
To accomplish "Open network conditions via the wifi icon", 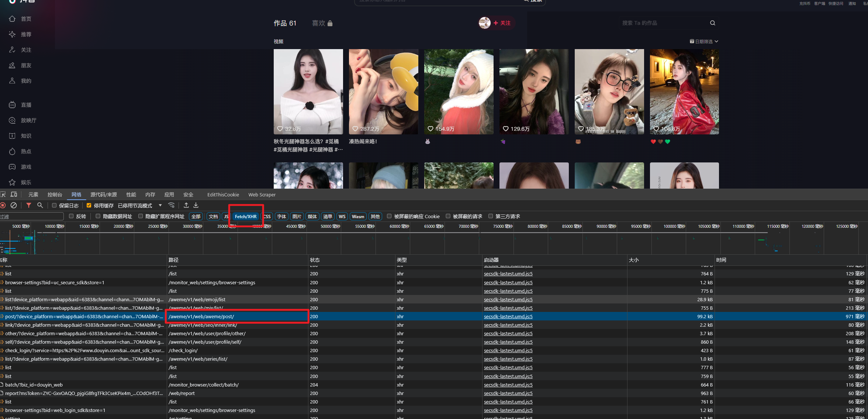I will click(172, 205).
